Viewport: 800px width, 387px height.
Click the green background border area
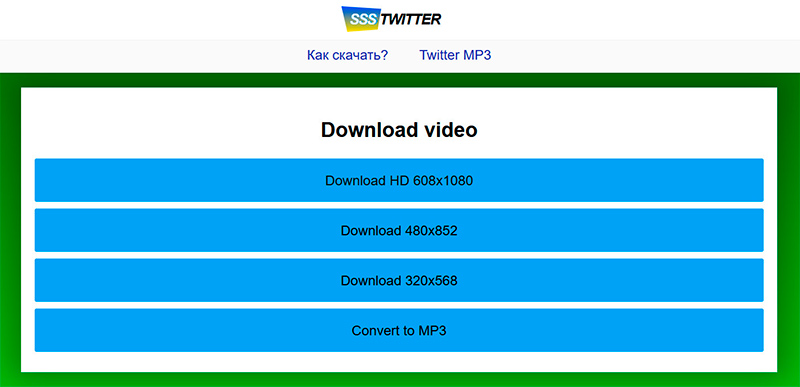pos(10,229)
